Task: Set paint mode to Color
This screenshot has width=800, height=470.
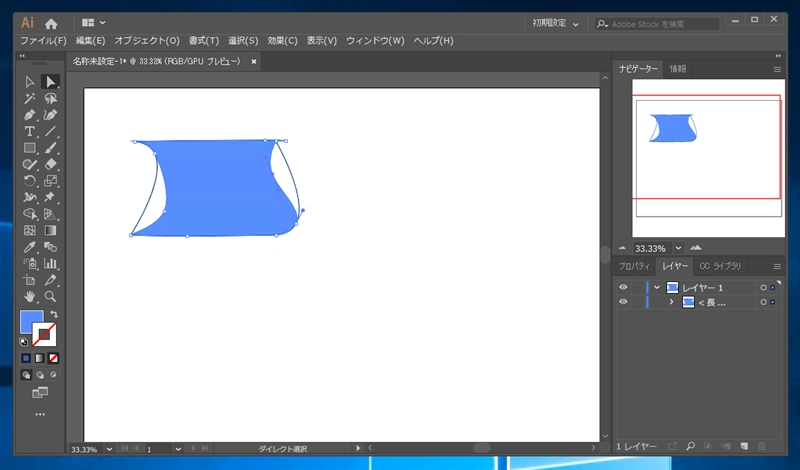Action: click(x=26, y=358)
